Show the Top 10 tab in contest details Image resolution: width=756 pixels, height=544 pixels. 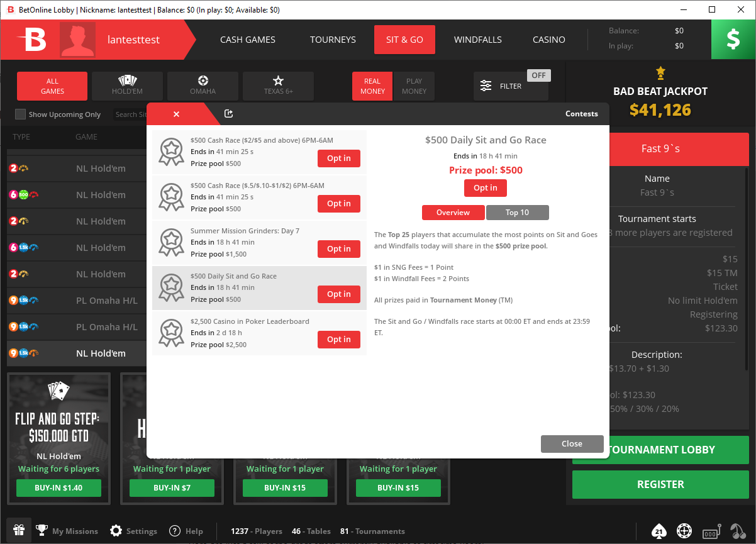[x=518, y=213]
